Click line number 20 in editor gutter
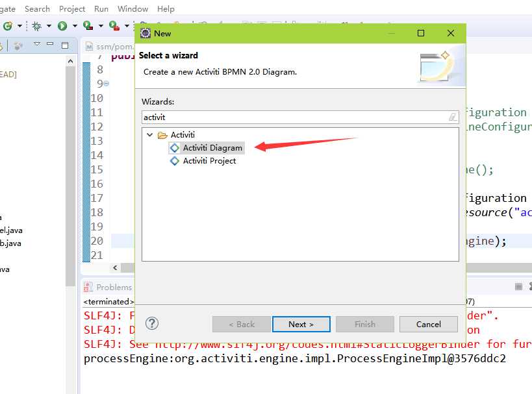This screenshot has width=532, height=394. (97, 241)
